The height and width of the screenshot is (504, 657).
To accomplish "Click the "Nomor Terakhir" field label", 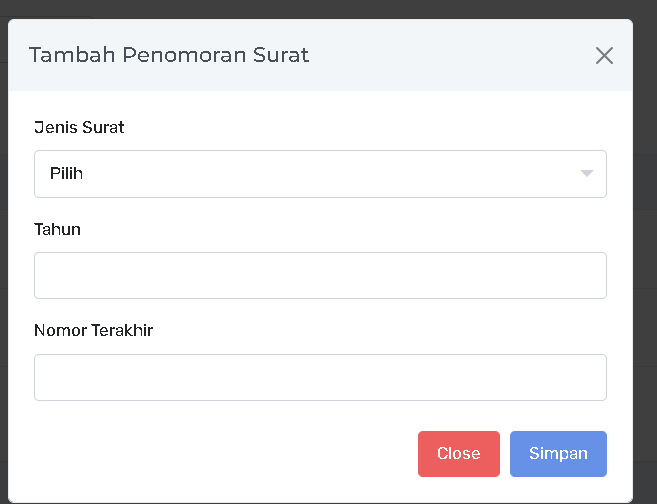I will point(93,331).
